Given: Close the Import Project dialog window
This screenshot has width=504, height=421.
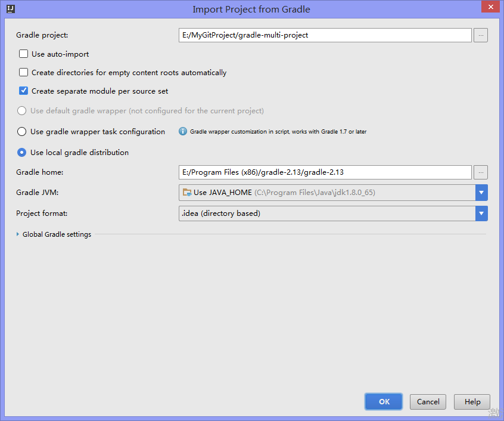Looking at the screenshot, I should pyautogui.click(x=489, y=7).
